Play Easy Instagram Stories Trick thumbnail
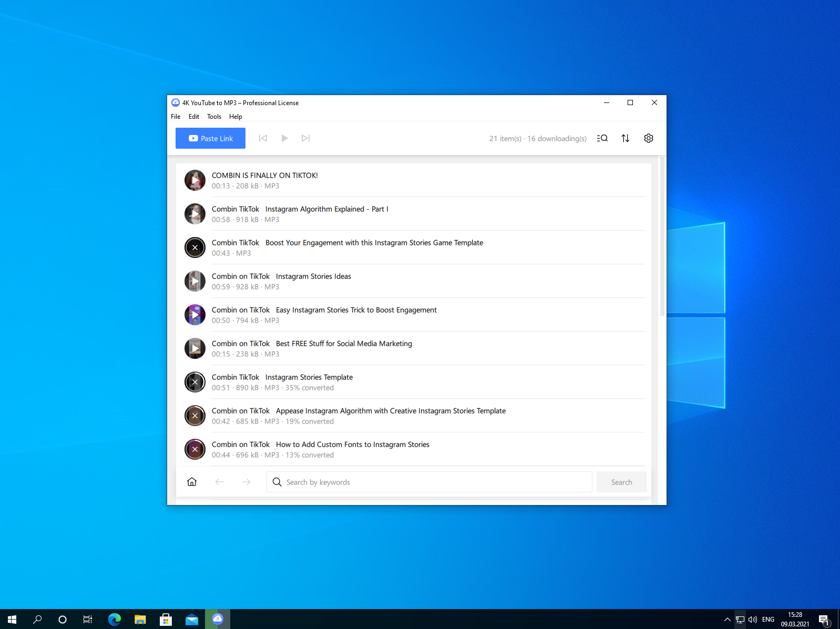The height and width of the screenshot is (629, 840). click(195, 315)
